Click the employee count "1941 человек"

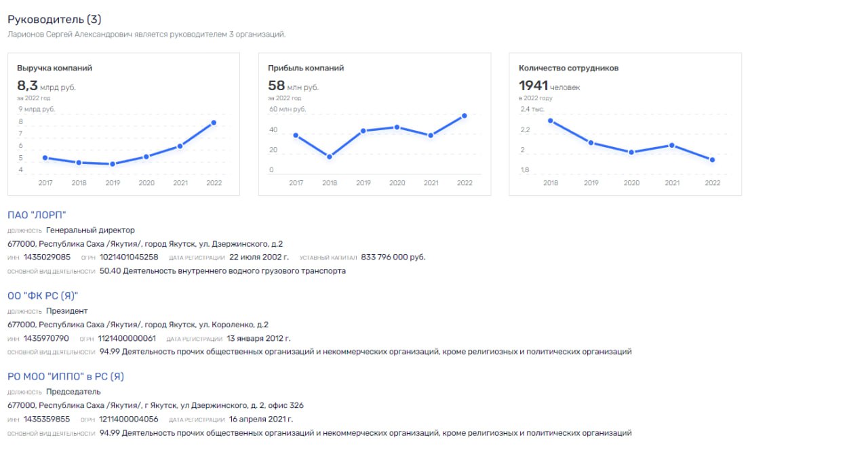[549, 86]
